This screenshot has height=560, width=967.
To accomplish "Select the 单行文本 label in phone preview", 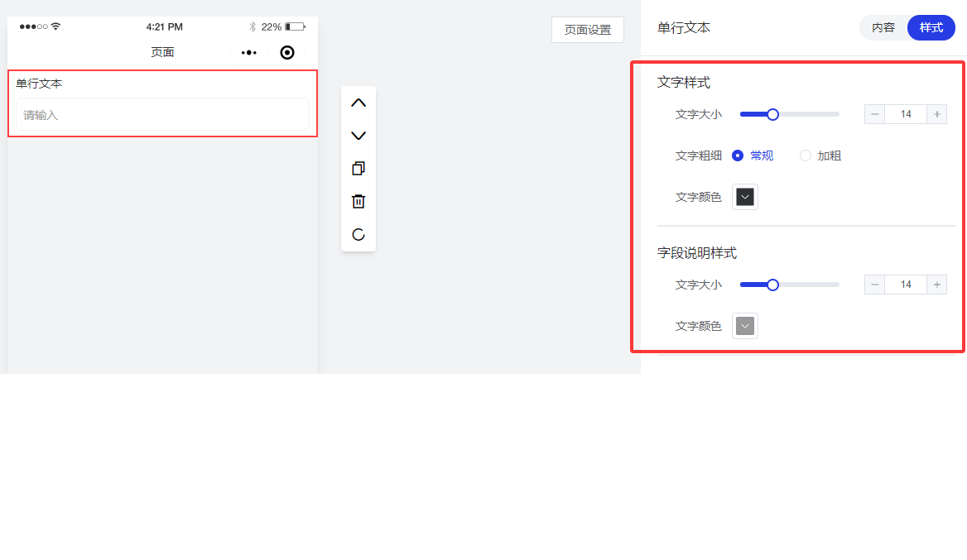I will click(39, 84).
